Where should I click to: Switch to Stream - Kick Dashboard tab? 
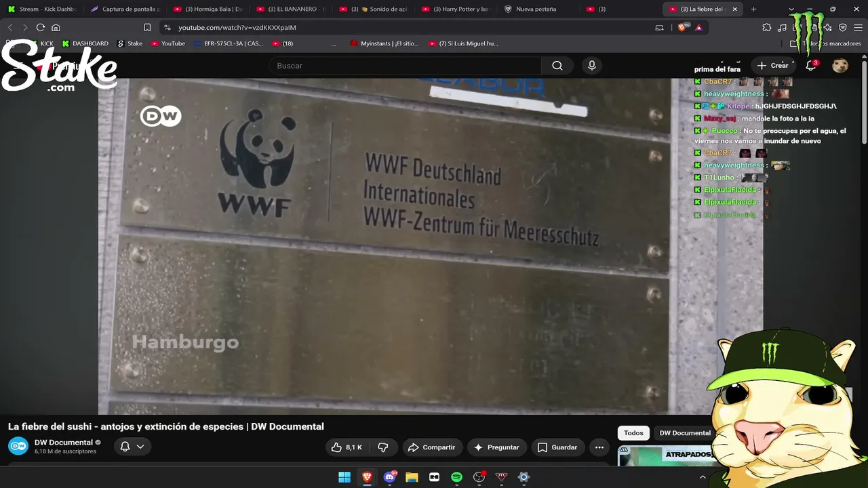[x=42, y=9]
